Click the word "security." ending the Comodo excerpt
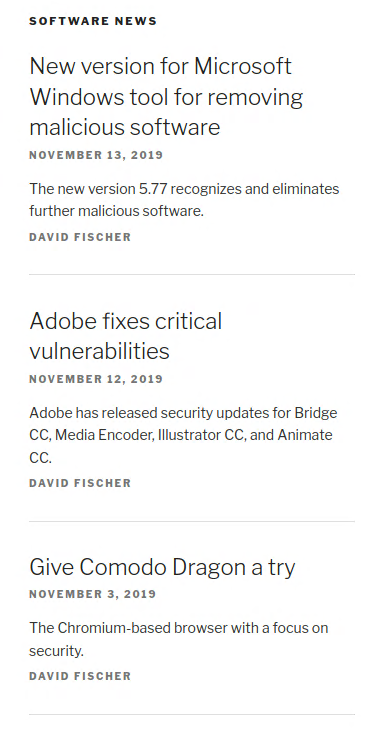Viewport: 380px width, 738px height. 56,651
